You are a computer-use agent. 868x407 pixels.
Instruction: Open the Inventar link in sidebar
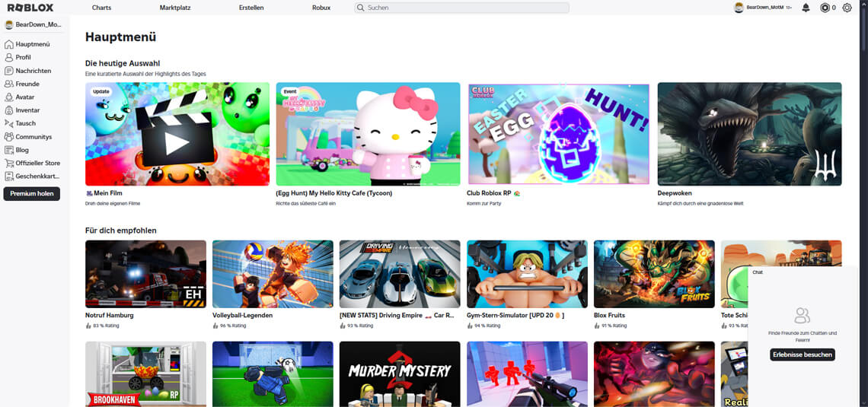pos(27,110)
